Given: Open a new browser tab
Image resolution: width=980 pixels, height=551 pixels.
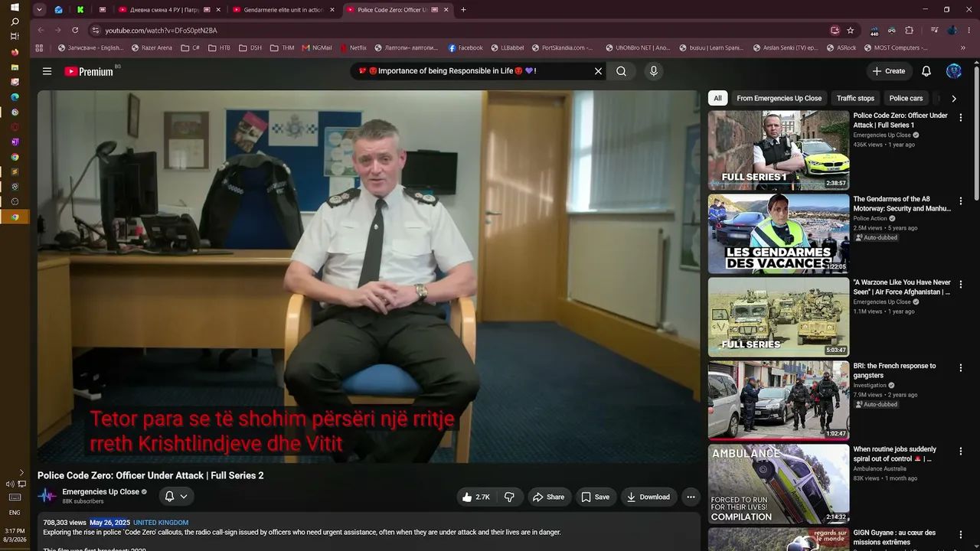Looking at the screenshot, I should pyautogui.click(x=463, y=10).
